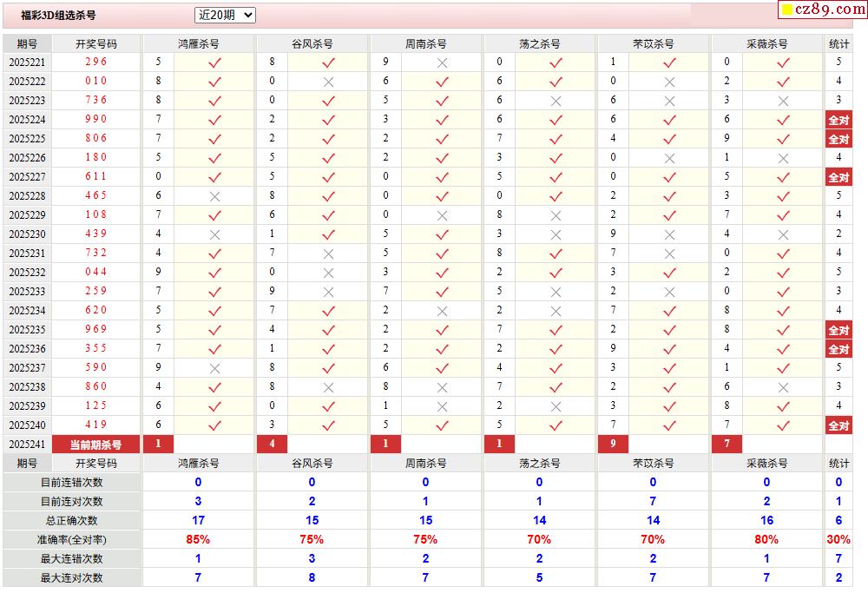Click the X mark for 鸿雁杀号 in row 2025230

tap(214, 234)
